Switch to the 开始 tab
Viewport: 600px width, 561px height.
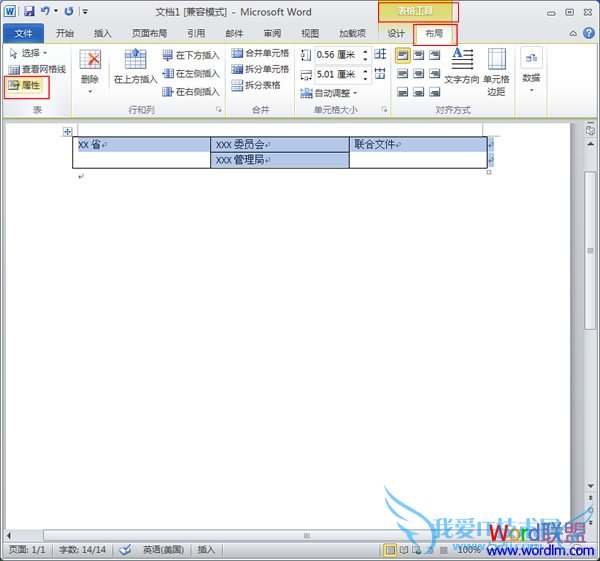pos(65,34)
